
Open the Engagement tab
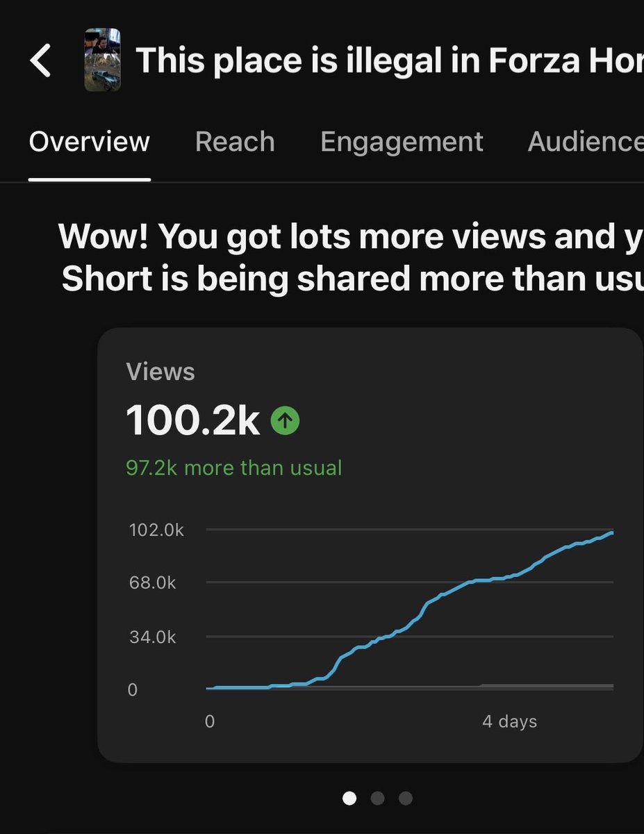tap(402, 142)
